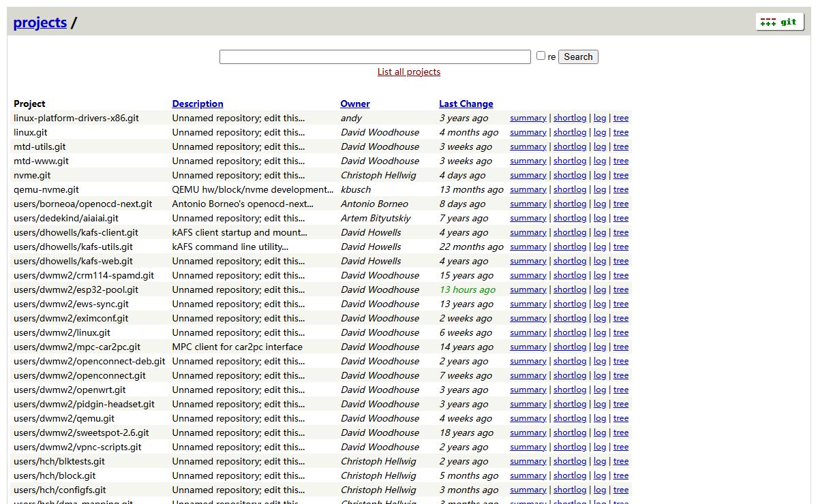Click project name 'qemu-nvme.git'
The height and width of the screenshot is (504, 818).
46,190
